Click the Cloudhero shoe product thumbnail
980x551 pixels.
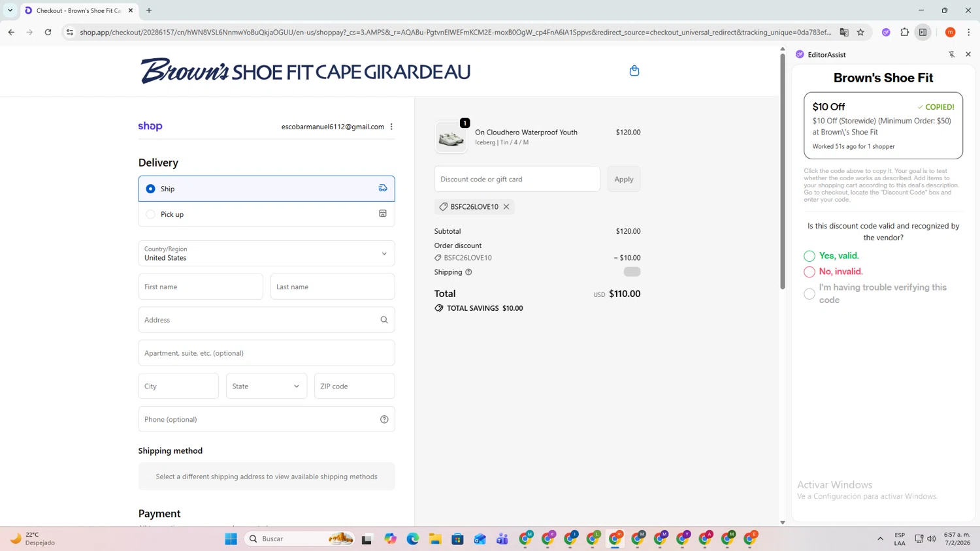pos(451,137)
